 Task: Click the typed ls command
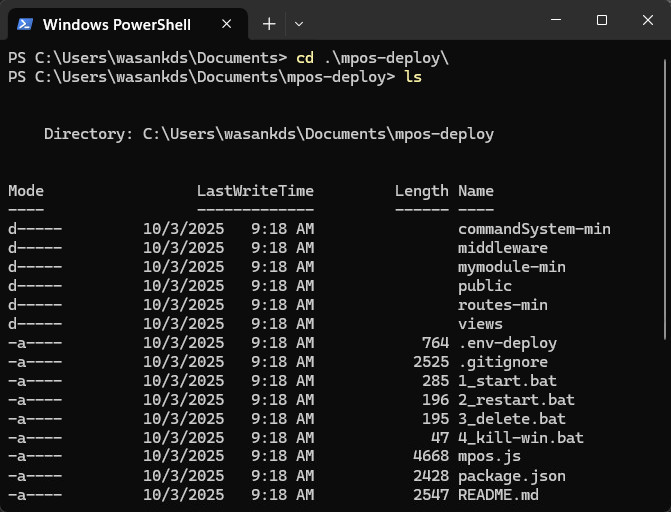(x=413, y=77)
